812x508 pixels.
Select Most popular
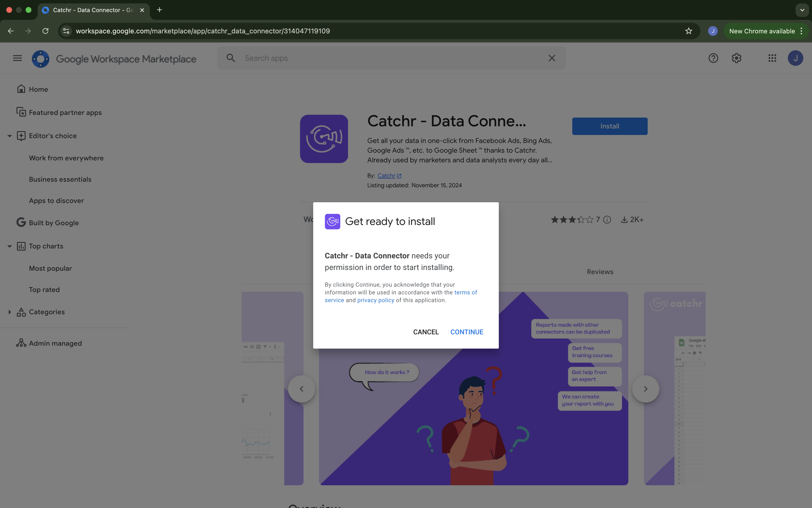coord(50,268)
